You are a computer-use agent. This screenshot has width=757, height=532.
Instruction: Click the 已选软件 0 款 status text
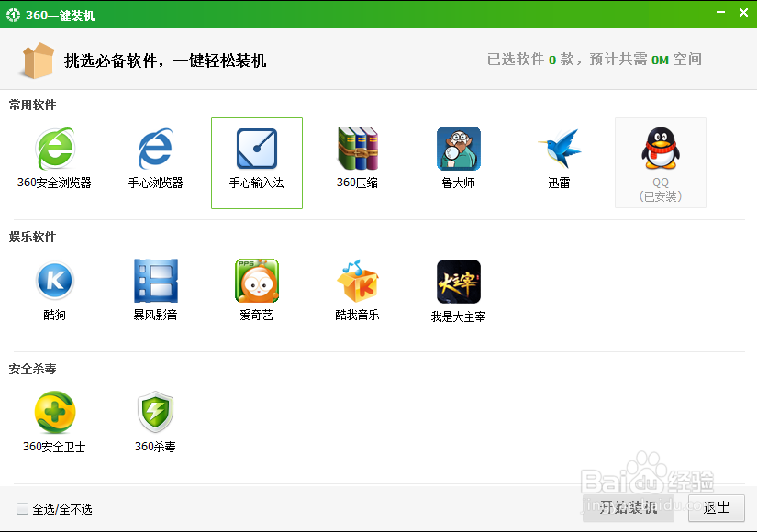tap(530, 60)
